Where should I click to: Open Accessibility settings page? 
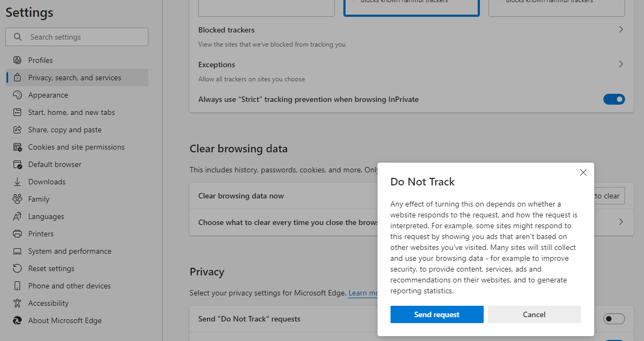(77, 303)
